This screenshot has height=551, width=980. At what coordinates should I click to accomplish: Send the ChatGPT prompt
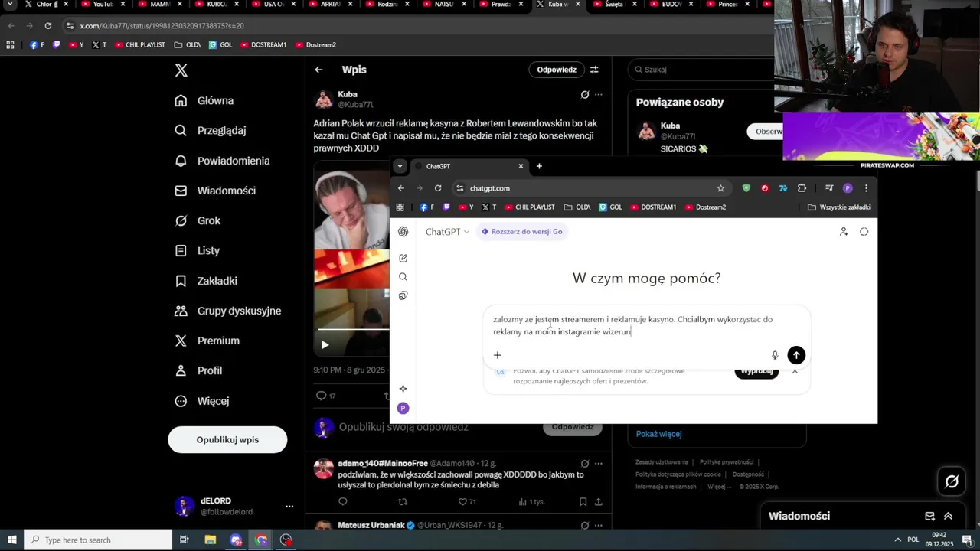point(796,355)
